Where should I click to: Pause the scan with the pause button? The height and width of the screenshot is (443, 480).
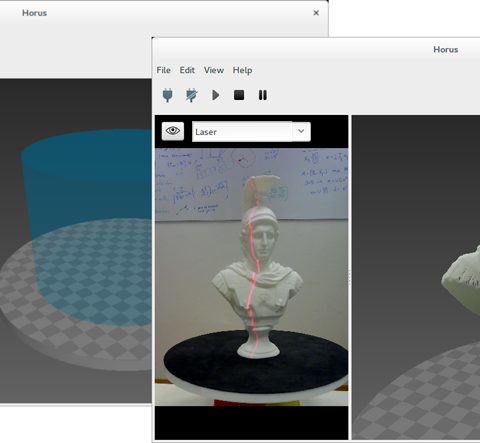click(x=263, y=95)
